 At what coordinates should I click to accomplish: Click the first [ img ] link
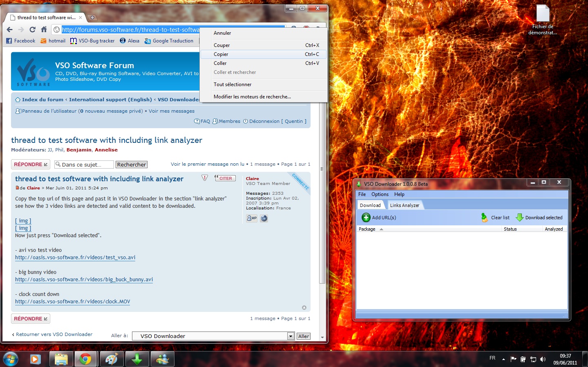[23, 221]
